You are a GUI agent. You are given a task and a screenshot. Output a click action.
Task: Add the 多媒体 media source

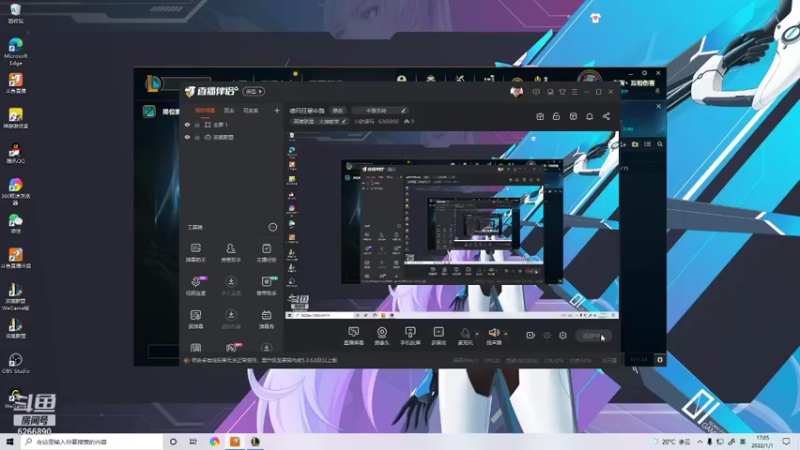click(438, 335)
